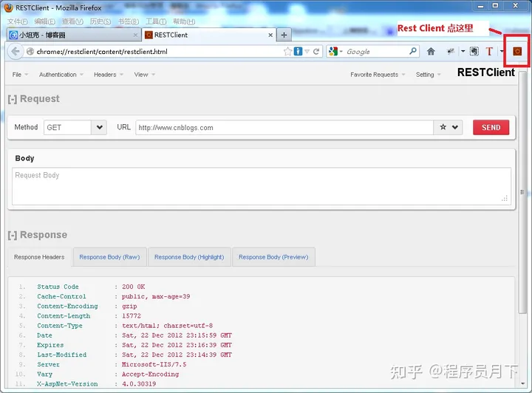Click the bookmark star in address bar
532x393 pixels.
tap(287, 52)
